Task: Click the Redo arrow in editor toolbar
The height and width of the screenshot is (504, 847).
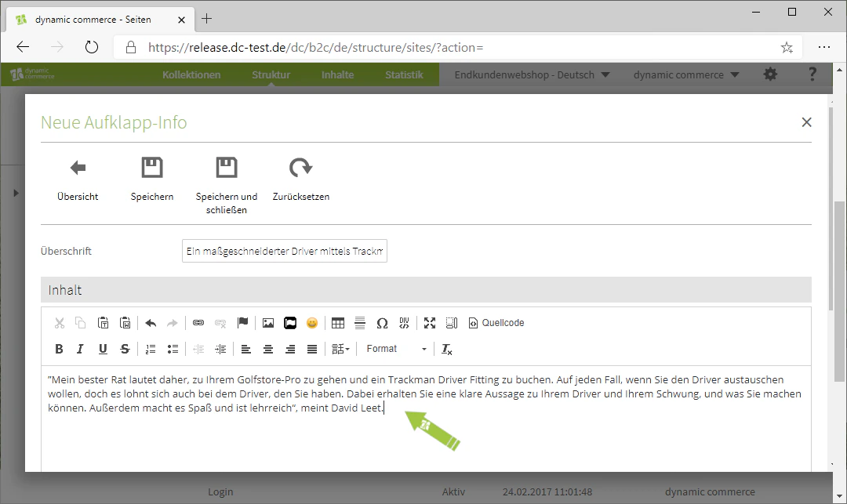Action: click(x=173, y=323)
